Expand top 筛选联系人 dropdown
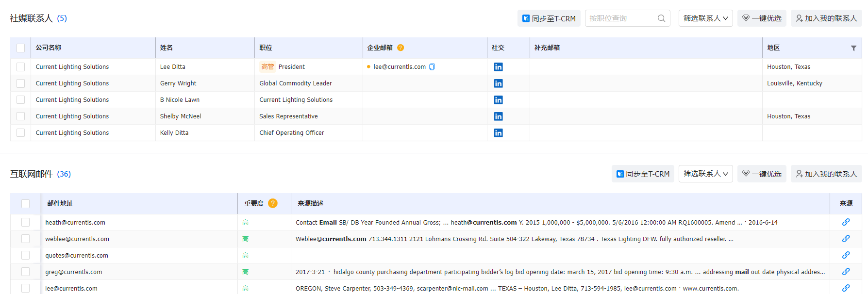The width and height of the screenshot is (868, 294). pyautogui.click(x=705, y=18)
